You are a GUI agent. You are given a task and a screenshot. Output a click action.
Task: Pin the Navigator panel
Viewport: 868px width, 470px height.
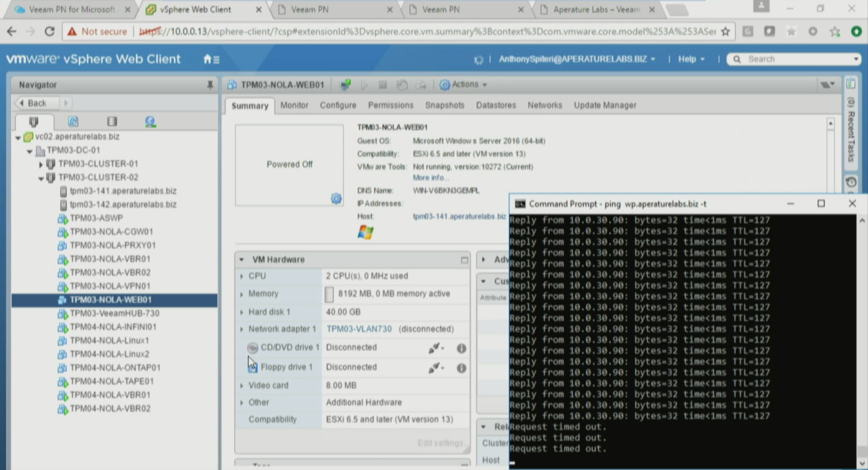[x=210, y=85]
